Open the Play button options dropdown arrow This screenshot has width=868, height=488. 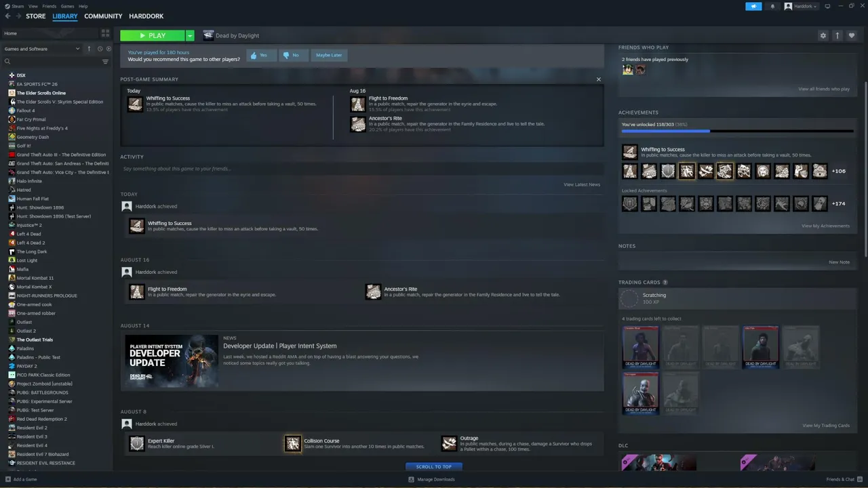tap(190, 35)
